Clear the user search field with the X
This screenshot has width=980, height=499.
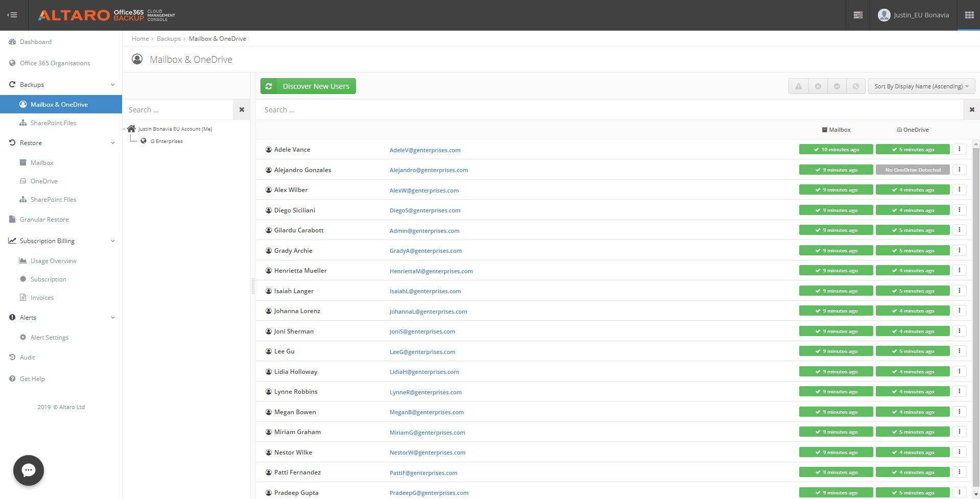pyautogui.click(x=972, y=109)
